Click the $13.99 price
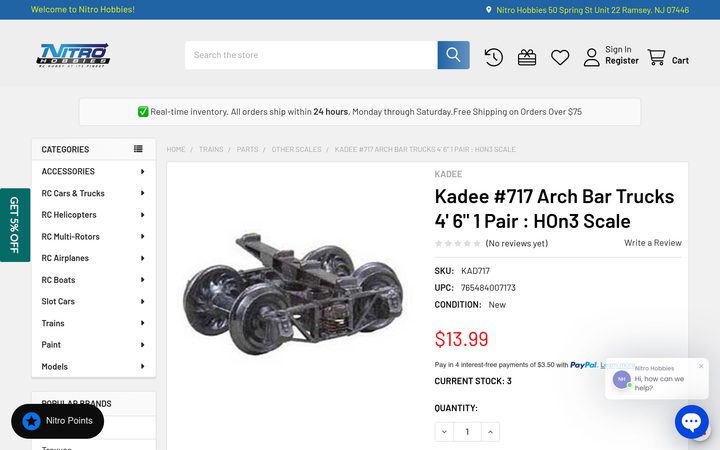This screenshot has width=720, height=450. pyautogui.click(x=461, y=339)
